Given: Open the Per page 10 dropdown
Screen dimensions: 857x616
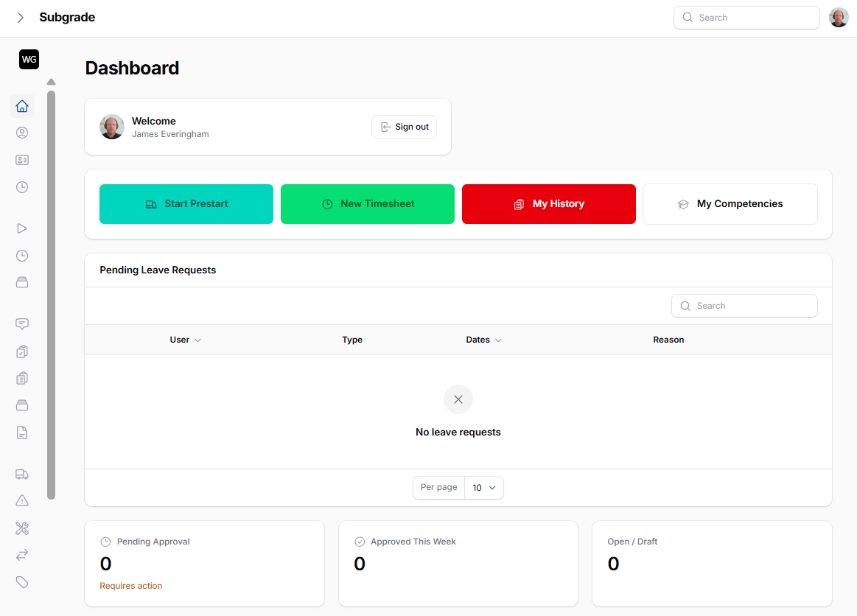Looking at the screenshot, I should (483, 488).
